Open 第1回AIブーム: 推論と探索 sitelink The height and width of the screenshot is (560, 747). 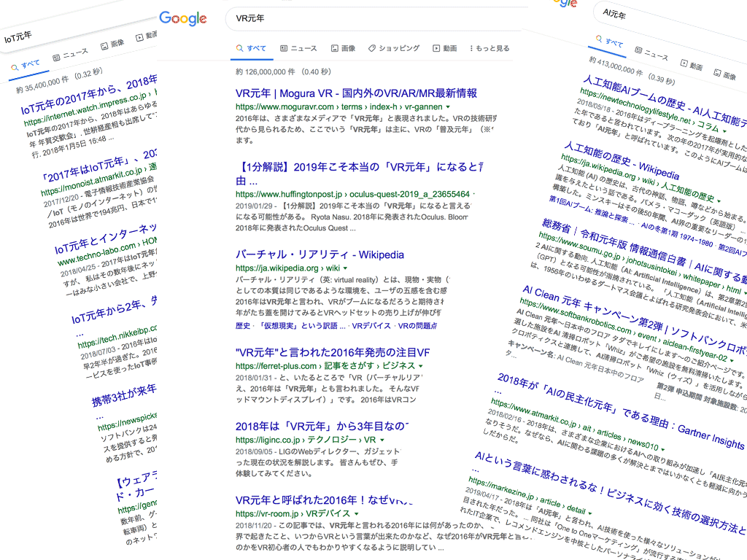pos(591,210)
